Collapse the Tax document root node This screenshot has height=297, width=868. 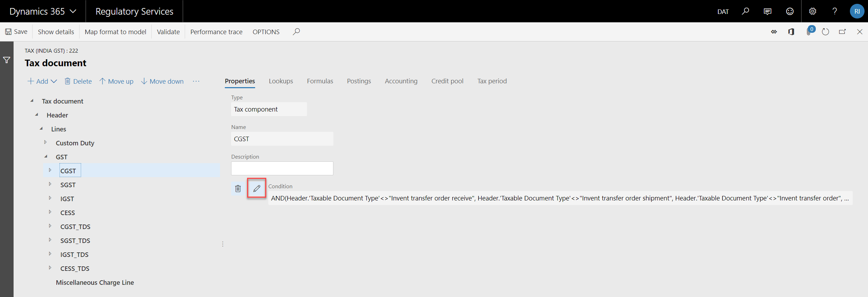[32, 101]
